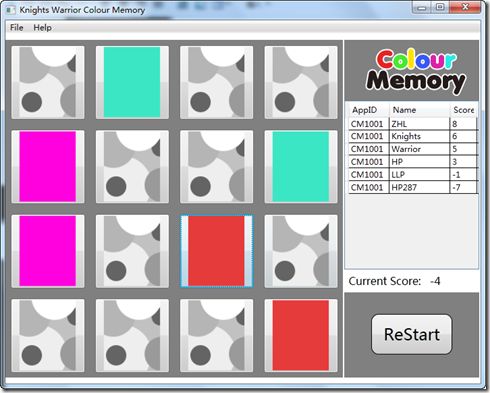The width and height of the screenshot is (490, 393).
Task: Sort by the Score column header
Action: 464,110
